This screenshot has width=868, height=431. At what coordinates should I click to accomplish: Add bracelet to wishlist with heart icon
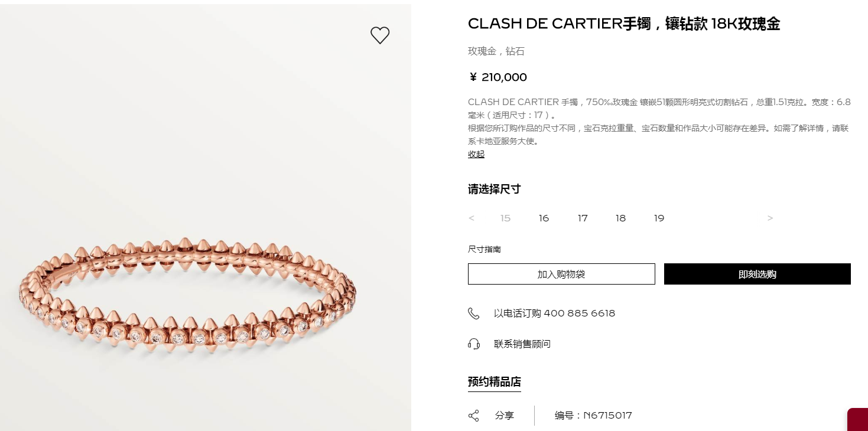[x=380, y=35]
